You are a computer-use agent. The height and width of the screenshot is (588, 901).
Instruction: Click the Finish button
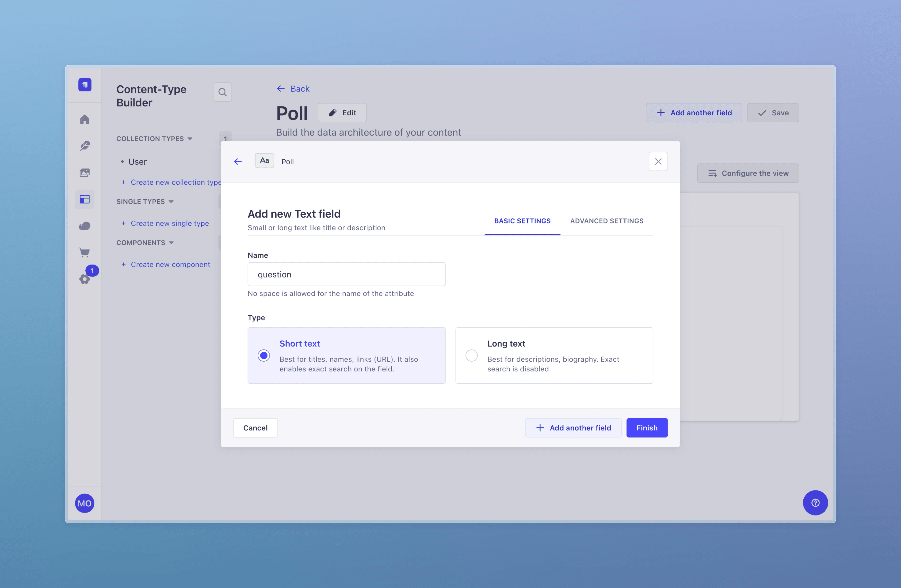click(x=647, y=428)
